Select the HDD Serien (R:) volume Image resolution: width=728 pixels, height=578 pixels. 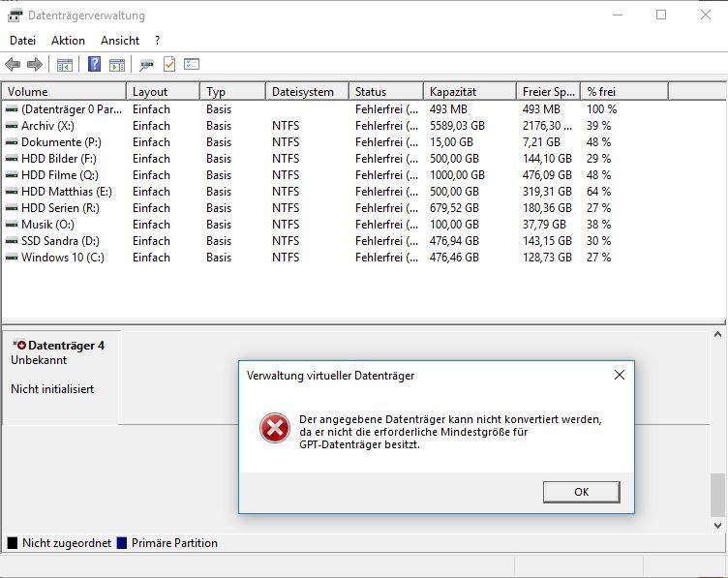[60, 208]
